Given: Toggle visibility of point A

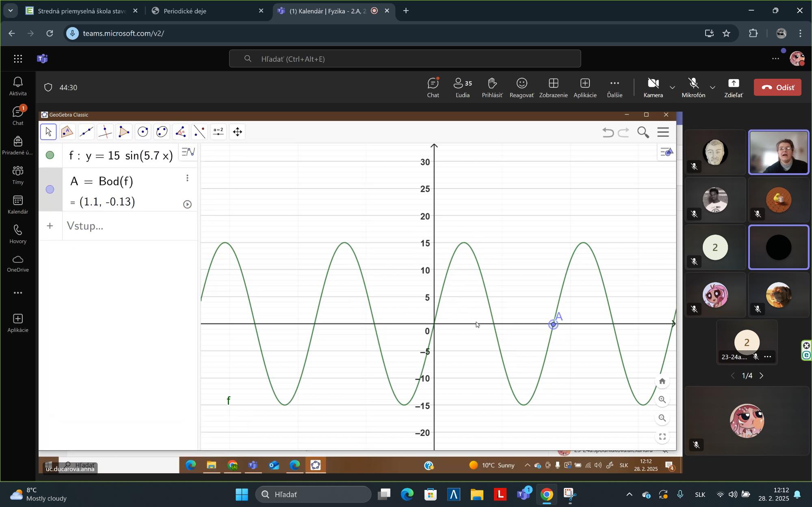Looking at the screenshot, I should pyautogui.click(x=50, y=189).
